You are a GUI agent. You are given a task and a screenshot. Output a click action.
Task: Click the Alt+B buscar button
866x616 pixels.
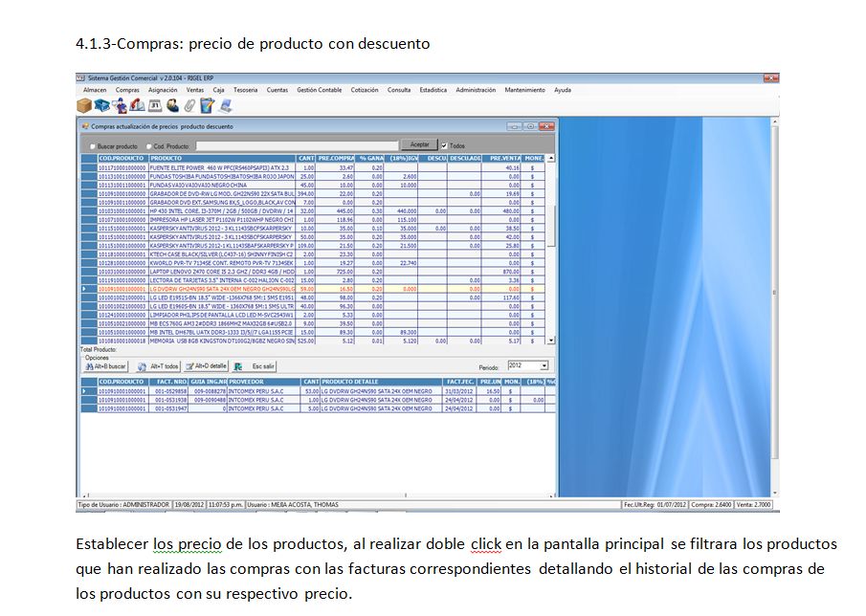click(105, 366)
